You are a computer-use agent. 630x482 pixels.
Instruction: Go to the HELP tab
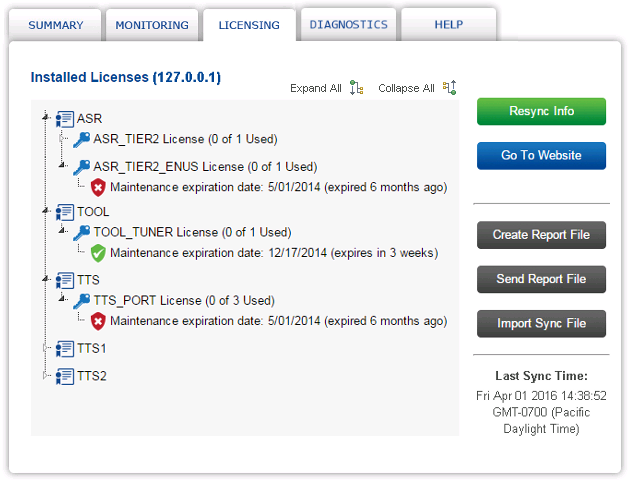448,25
